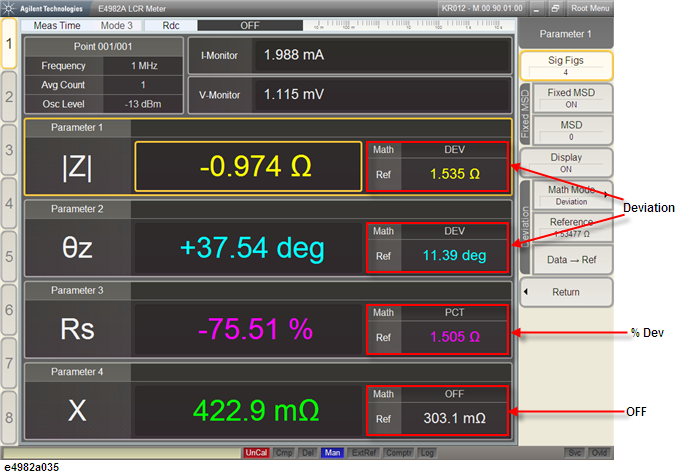This screenshot has height=476, width=683.
Task: Click Parameter 1 Ref 1.535 Ω value
Action: (454, 174)
